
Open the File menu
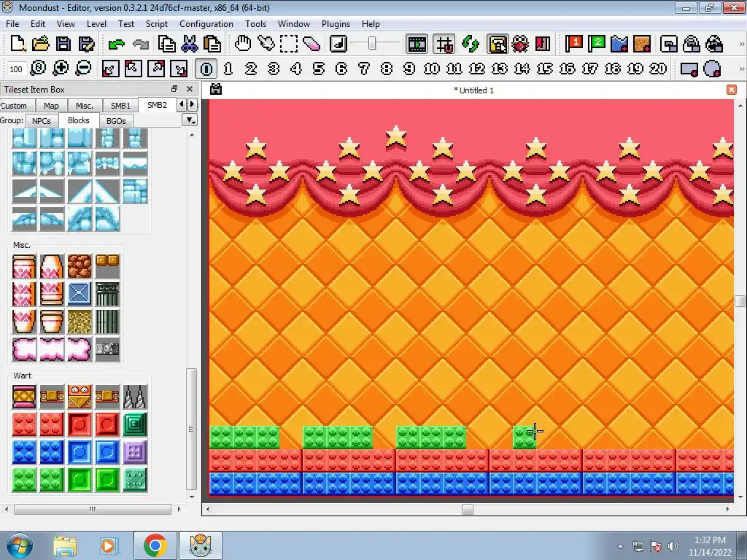point(12,24)
